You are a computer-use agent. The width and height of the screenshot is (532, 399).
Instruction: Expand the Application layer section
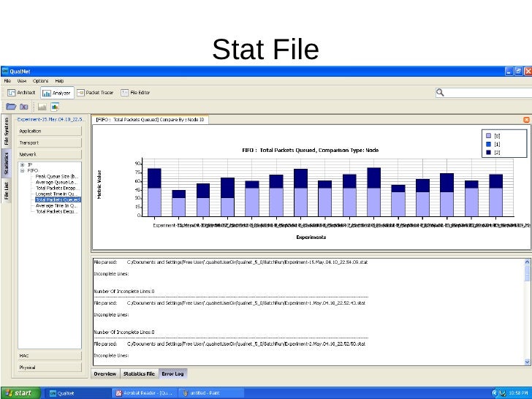(50, 131)
